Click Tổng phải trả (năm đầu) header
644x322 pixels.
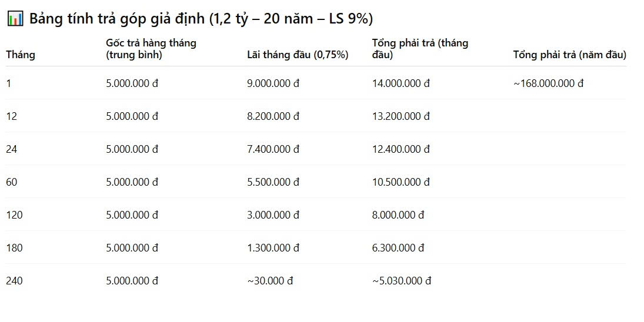click(x=570, y=55)
